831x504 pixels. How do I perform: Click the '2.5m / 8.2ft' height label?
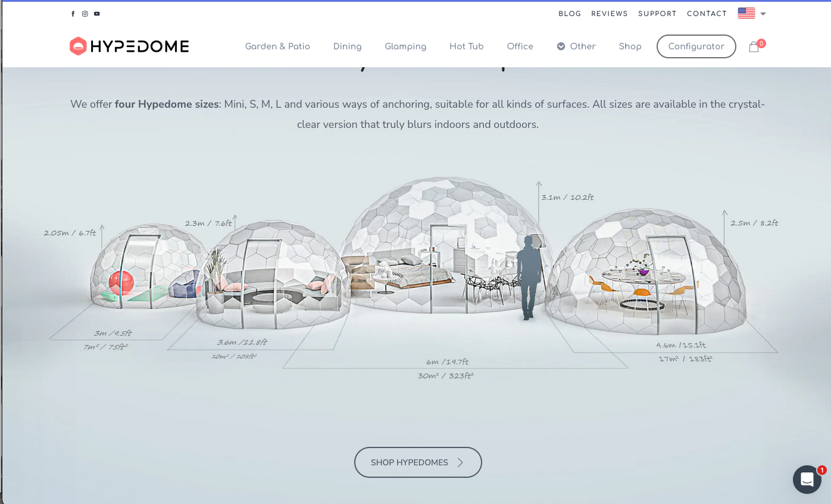pos(754,223)
